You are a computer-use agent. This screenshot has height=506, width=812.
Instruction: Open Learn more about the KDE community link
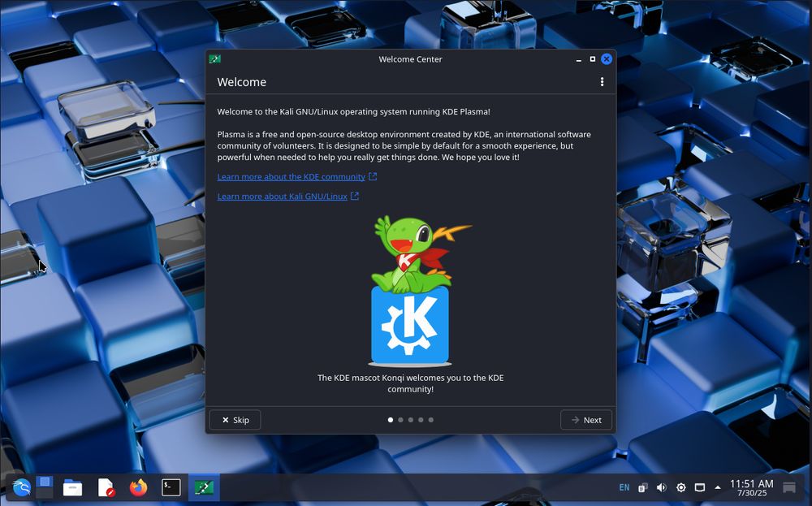[x=291, y=176]
